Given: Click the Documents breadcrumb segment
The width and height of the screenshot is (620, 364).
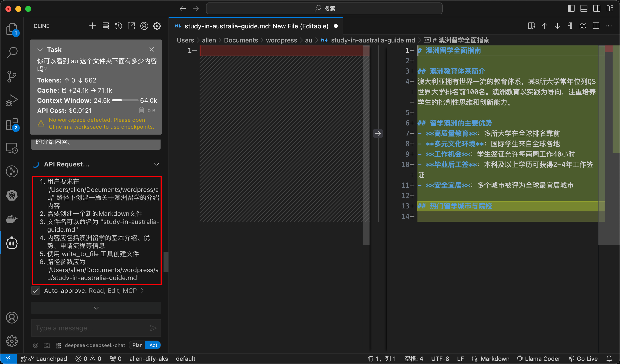Looking at the screenshot, I should pyautogui.click(x=241, y=40).
